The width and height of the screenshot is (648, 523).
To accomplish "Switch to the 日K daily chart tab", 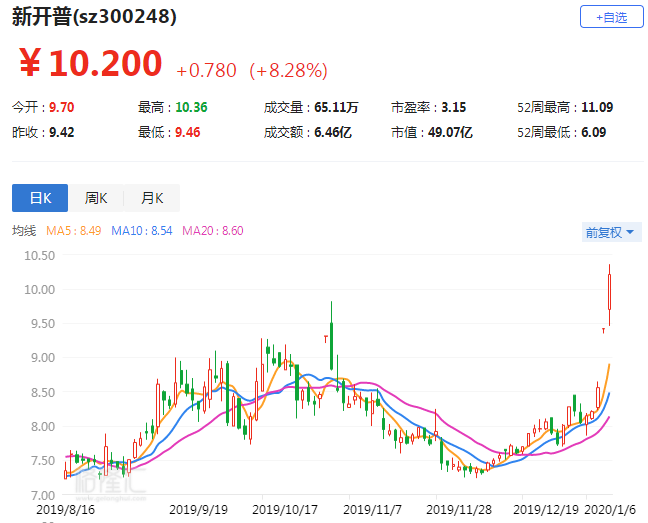I will (40, 198).
